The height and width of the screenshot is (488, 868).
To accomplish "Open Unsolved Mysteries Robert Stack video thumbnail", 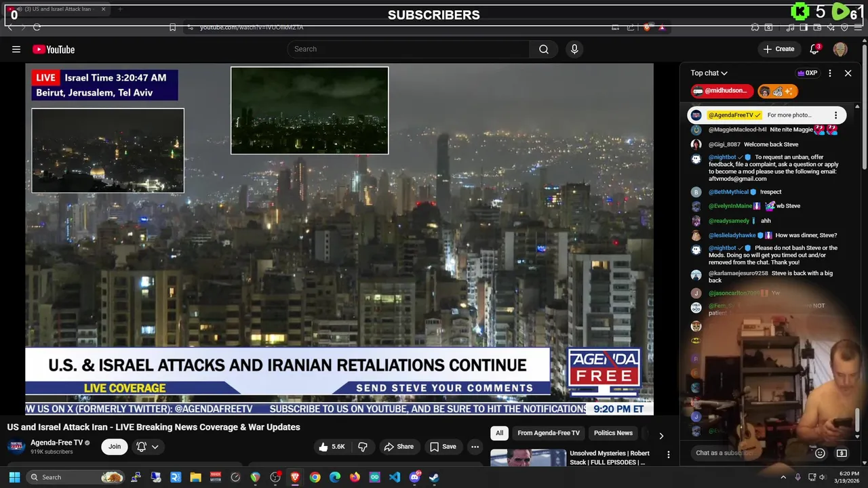I will 528,458.
